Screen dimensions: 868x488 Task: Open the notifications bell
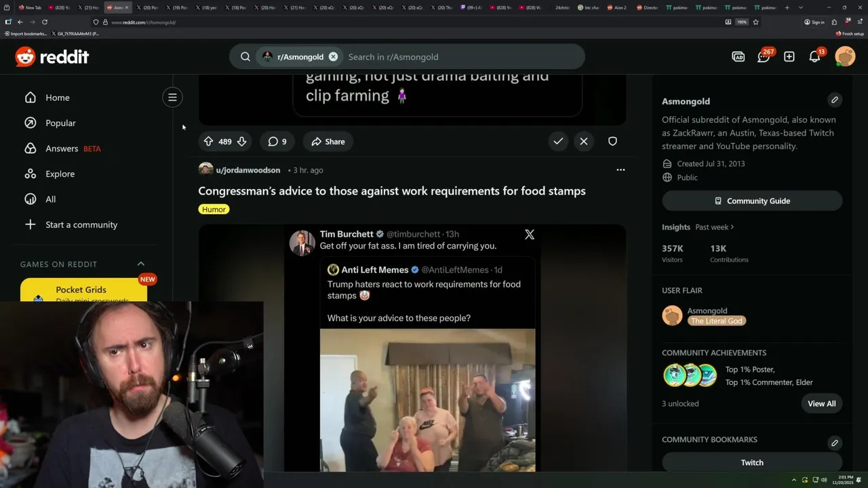coord(815,57)
